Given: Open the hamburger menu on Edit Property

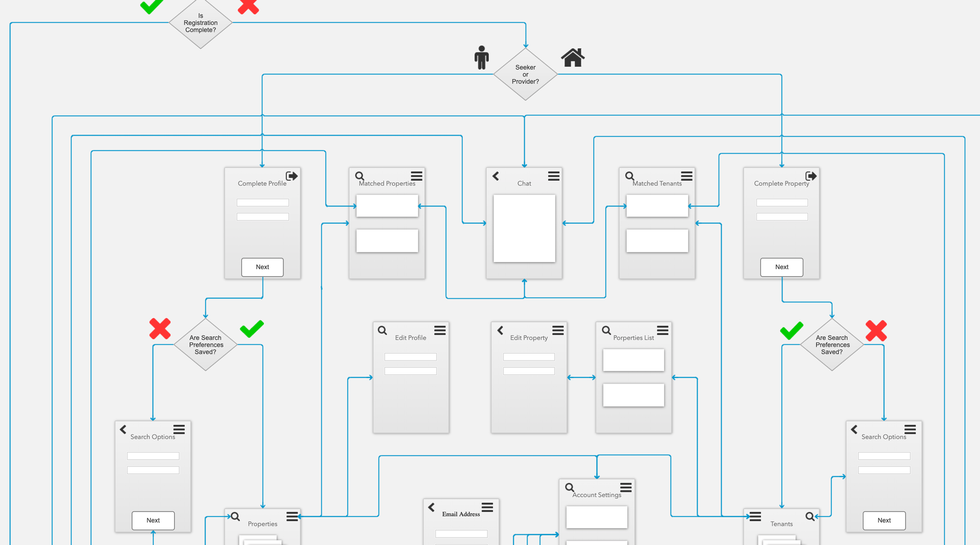Looking at the screenshot, I should (558, 330).
